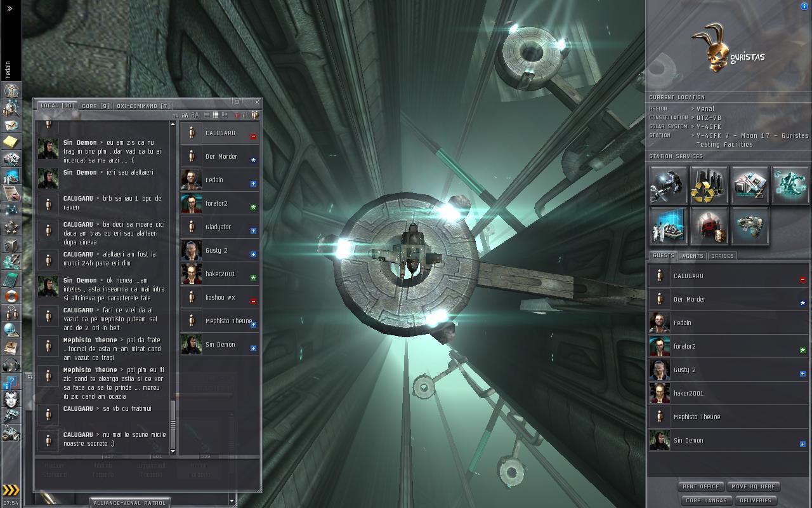812x508 pixels.
Task: Open the Fitting station service icon
Action: [790, 185]
